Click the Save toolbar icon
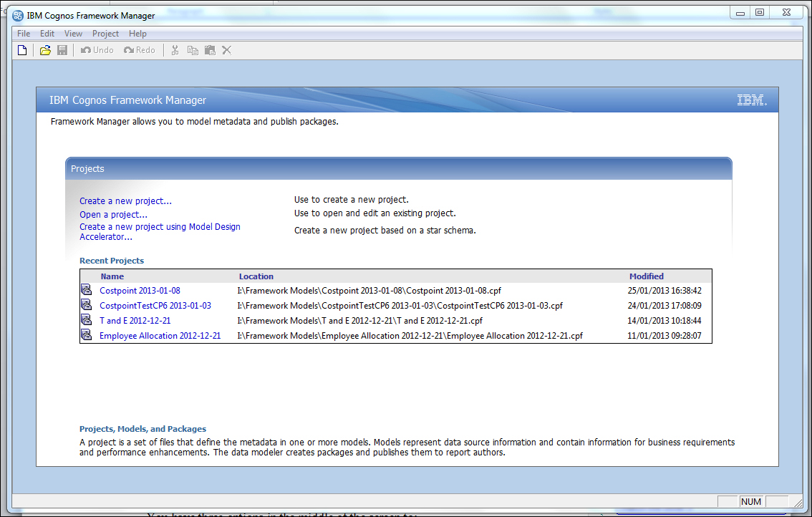This screenshot has width=812, height=517. [62, 50]
